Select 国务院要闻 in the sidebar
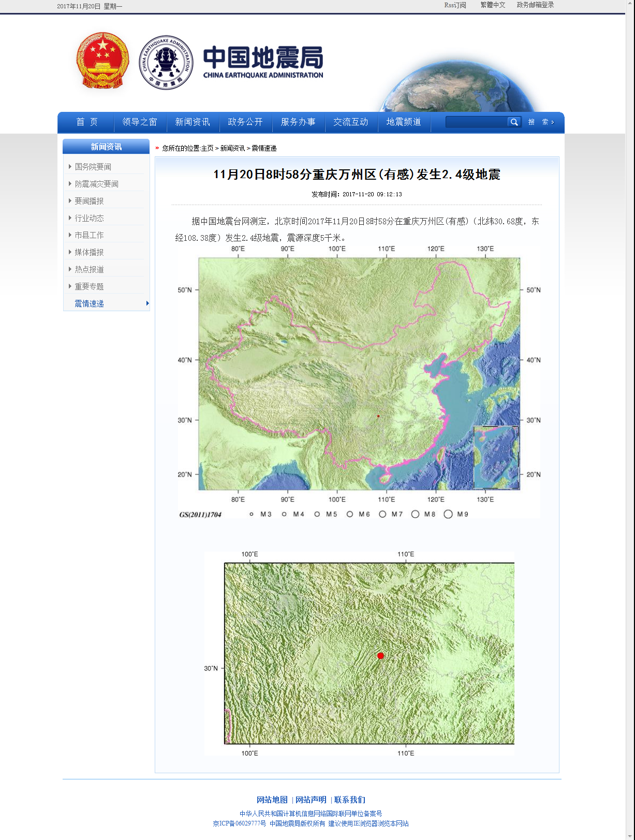The height and width of the screenshot is (840, 635). pyautogui.click(x=93, y=167)
